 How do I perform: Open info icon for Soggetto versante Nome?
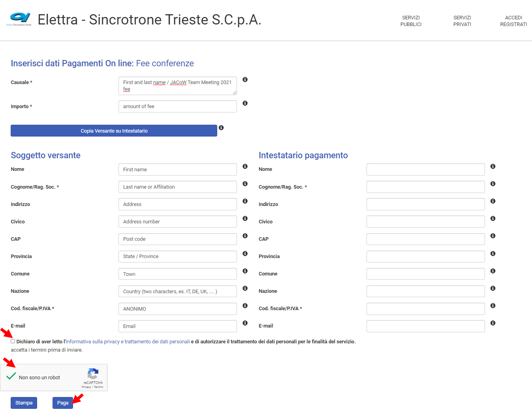[x=245, y=167]
